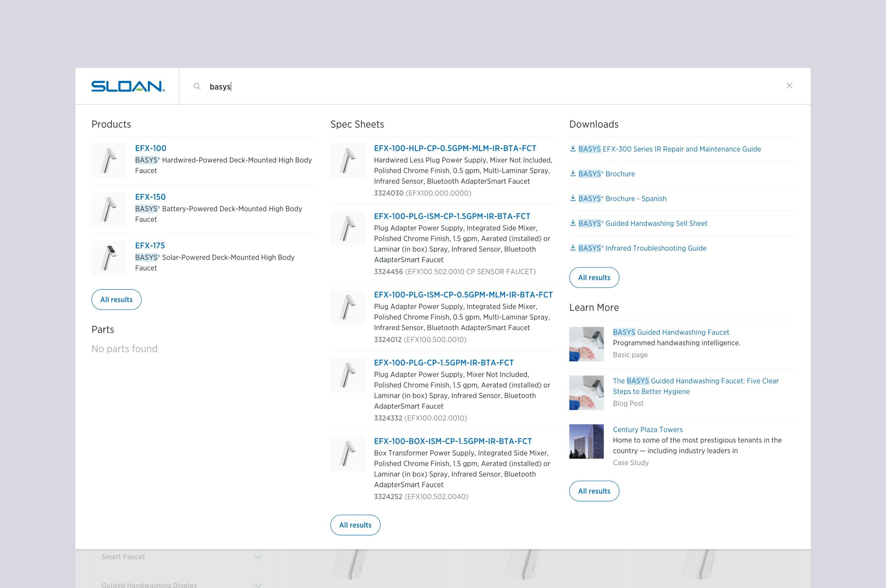Open the EFX-100 product link
This screenshot has height=588, width=886.
151,148
